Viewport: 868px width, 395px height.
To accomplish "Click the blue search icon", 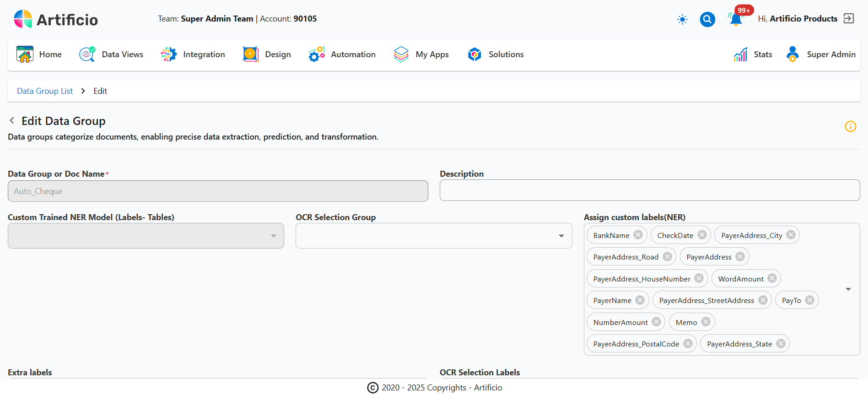I will click(x=707, y=19).
